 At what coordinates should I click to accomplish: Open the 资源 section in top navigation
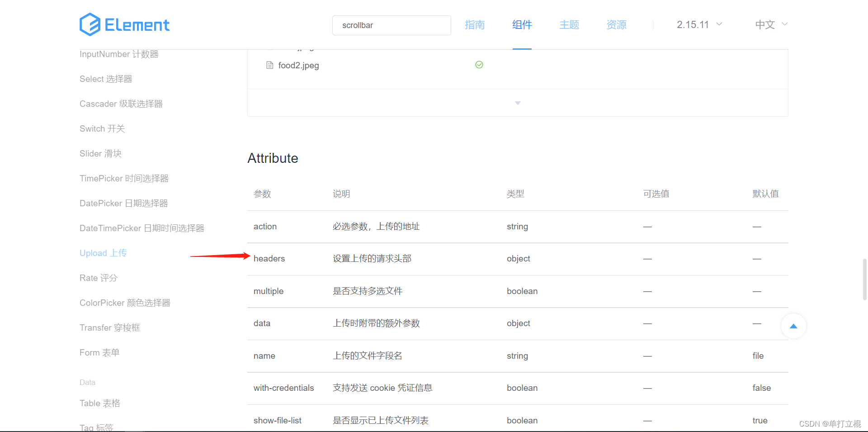click(x=616, y=25)
